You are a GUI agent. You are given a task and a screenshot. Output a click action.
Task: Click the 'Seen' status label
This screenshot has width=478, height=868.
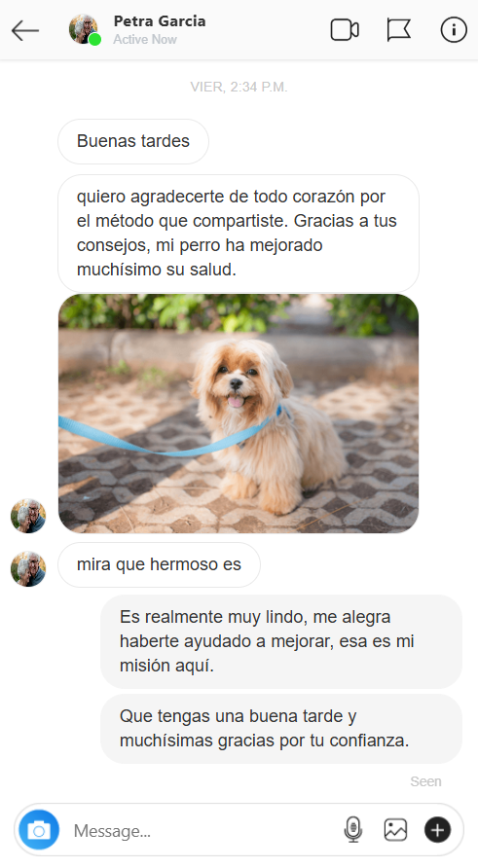(425, 781)
